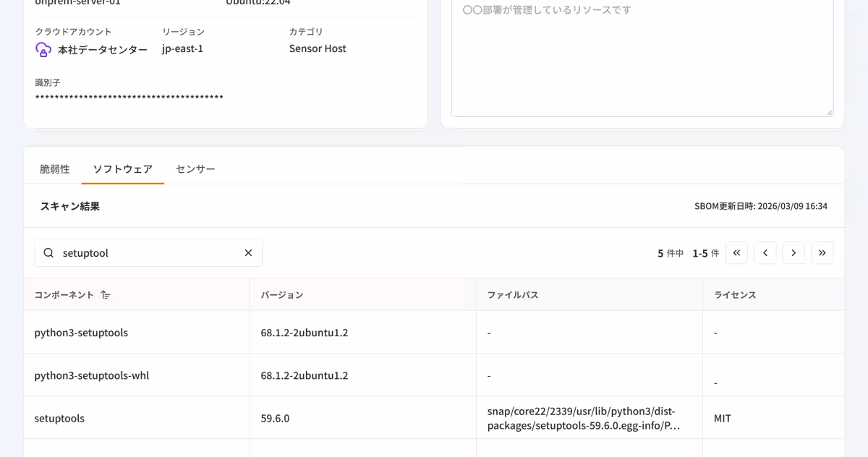Click the cloud account icon beside 本社データセンター
Screen dimensions: 868x457
pos(43,49)
